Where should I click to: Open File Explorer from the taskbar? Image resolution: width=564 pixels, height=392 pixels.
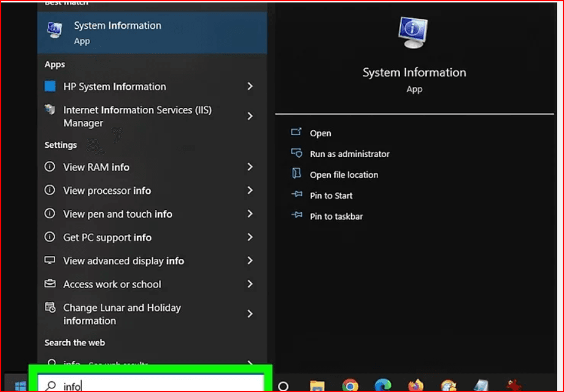[317, 385]
